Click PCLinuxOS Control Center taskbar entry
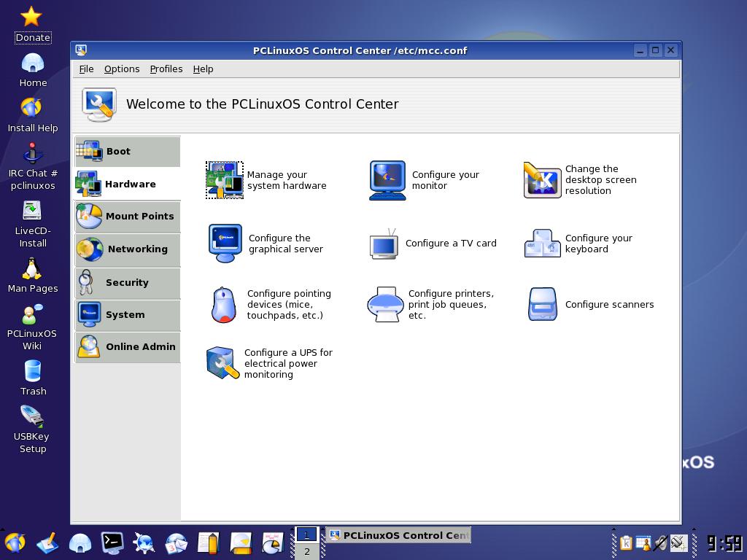The width and height of the screenshot is (747, 560). 398,535
